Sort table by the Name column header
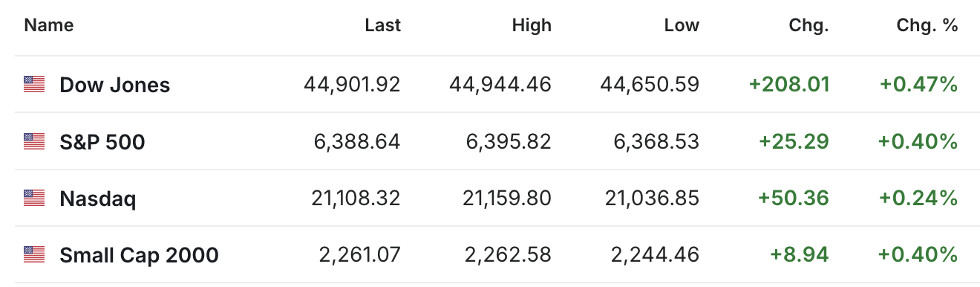This screenshot has width=980, height=287. (x=49, y=25)
